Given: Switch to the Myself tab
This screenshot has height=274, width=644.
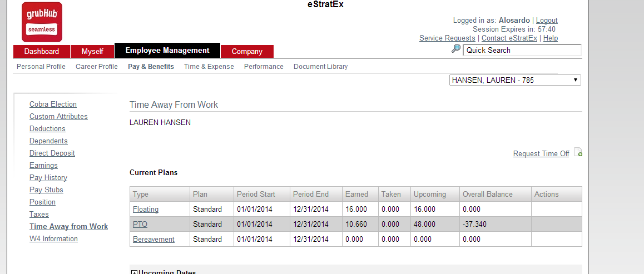Looking at the screenshot, I should pos(92,51).
